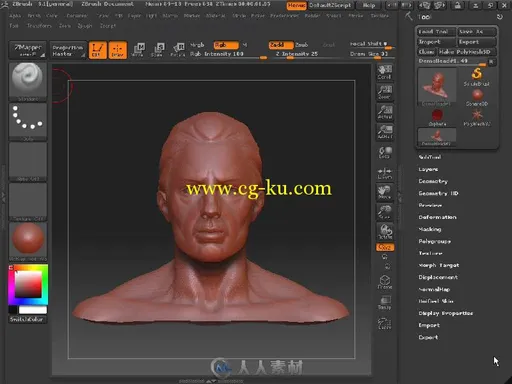Screen dimensions: 512x384
Task: Open the Document menu
Action: (x=77, y=16)
